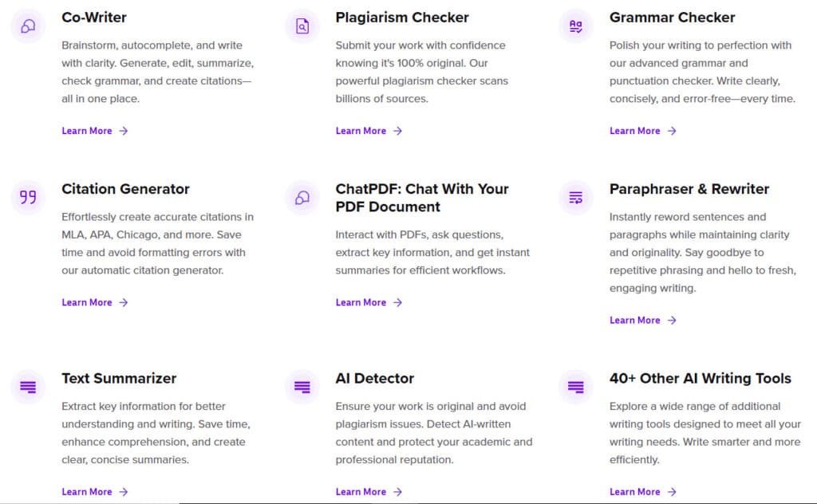
Task: Open Learn More under Plagiarism Checker
Action: tap(361, 130)
